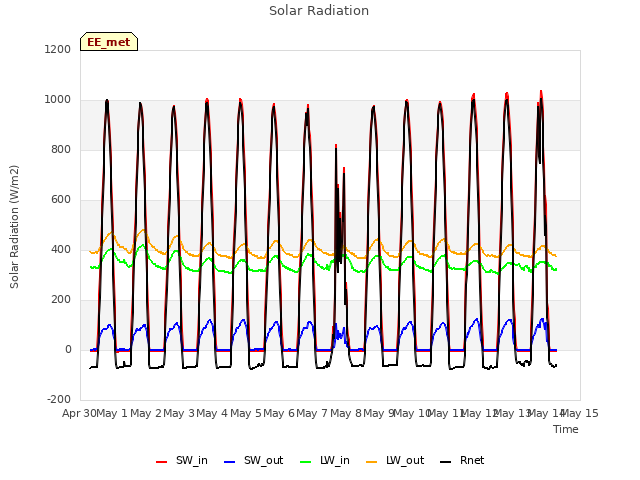Click the blue SW_out legend swatch

(x=230, y=462)
